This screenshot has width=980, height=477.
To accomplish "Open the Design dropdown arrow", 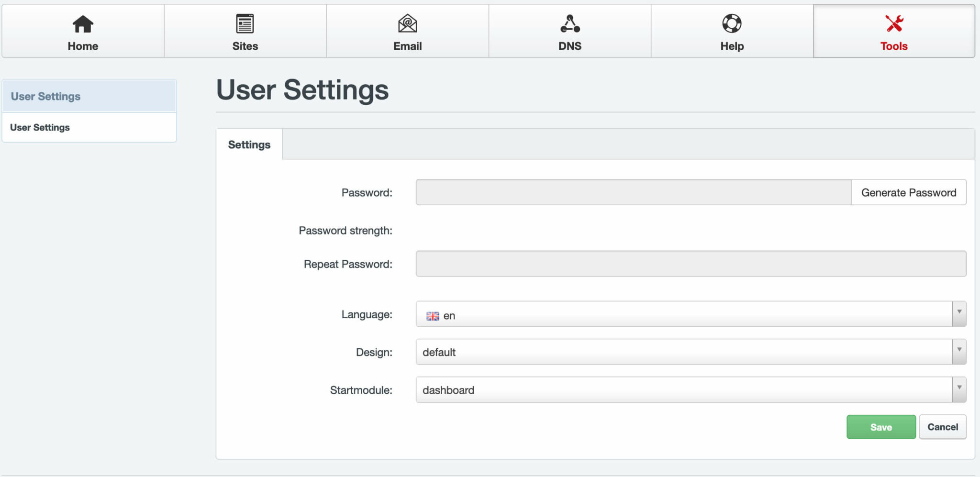I will 959,352.
